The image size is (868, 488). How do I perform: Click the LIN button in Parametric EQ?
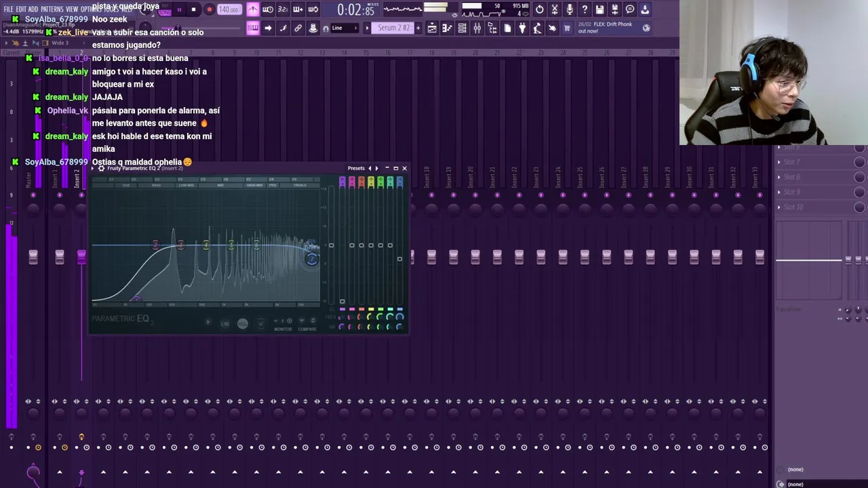(225, 324)
